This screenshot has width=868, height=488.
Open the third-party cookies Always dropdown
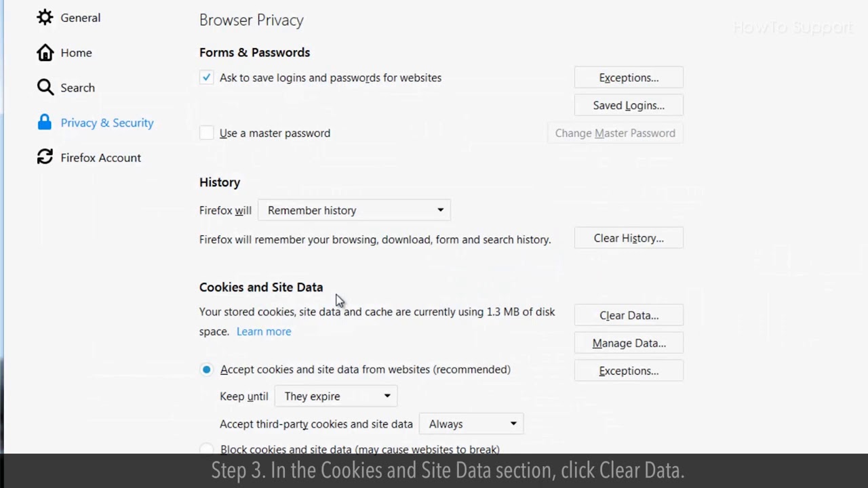tap(472, 424)
